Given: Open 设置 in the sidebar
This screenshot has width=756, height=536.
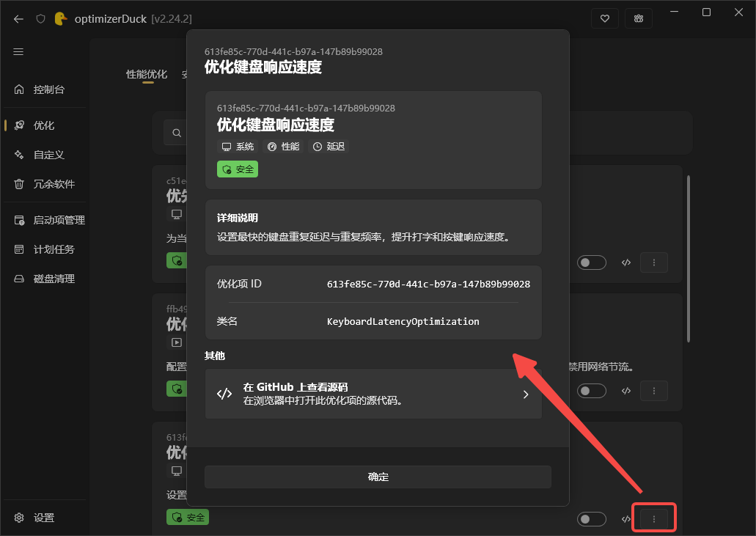Looking at the screenshot, I should (x=45, y=518).
